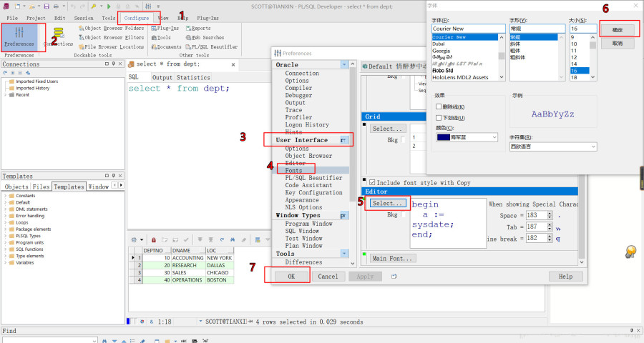Open the Documents configuration item
The width and height of the screenshot is (644, 343).
pos(166,46)
